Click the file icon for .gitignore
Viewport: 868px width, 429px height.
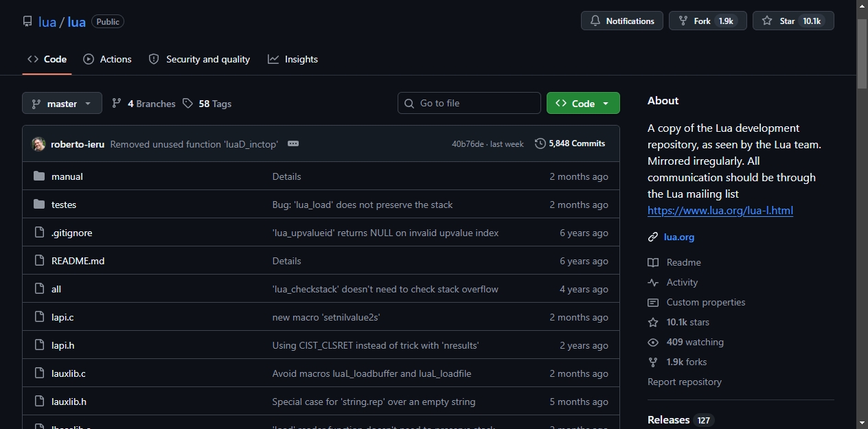point(39,233)
